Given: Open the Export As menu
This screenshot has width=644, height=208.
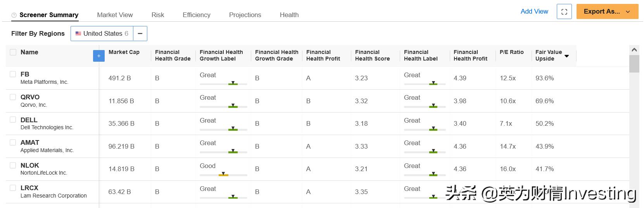Looking at the screenshot, I should 601,12.
